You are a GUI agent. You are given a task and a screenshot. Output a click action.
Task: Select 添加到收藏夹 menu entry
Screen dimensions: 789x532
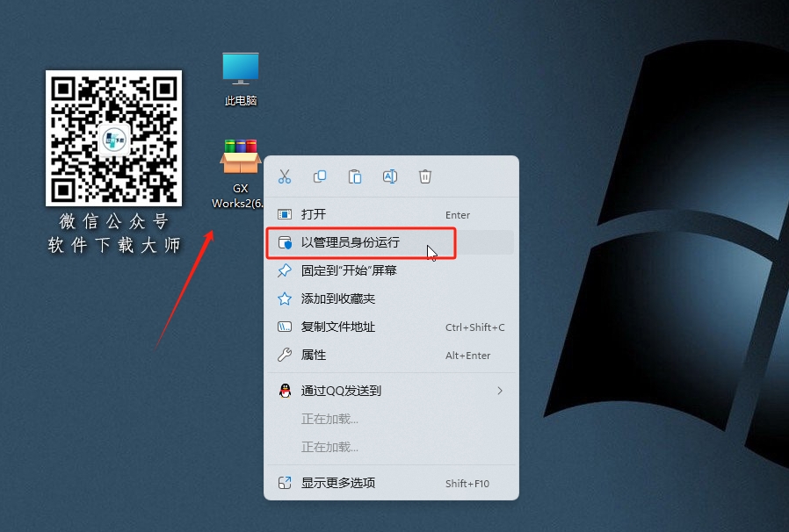391,299
